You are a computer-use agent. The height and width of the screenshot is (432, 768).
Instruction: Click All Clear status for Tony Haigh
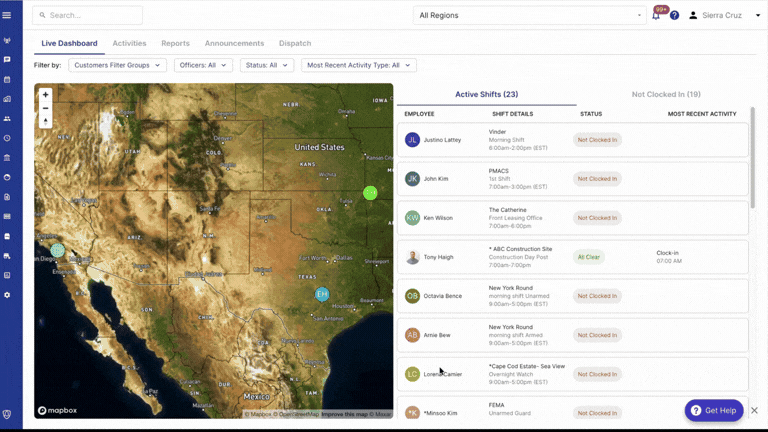589,257
